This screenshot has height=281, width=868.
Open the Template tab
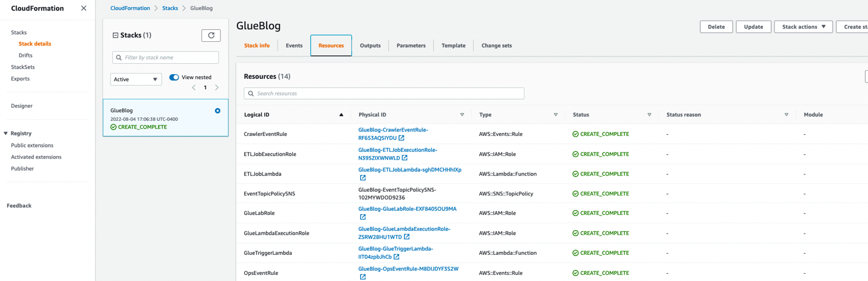tap(454, 46)
